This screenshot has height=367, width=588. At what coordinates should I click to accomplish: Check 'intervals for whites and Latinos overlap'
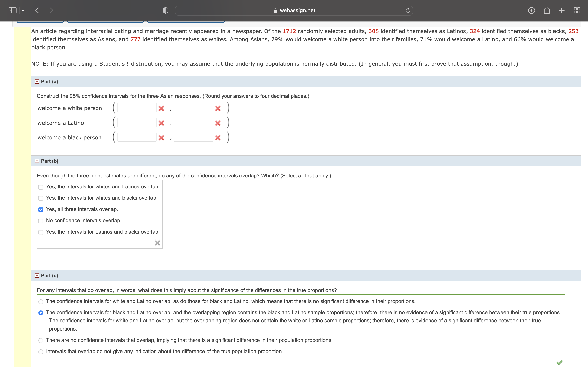(41, 187)
